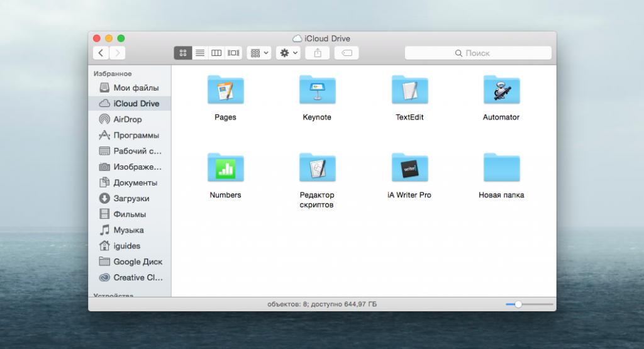Open Google Диск in sidebar
The height and width of the screenshot is (349, 644).
tap(130, 262)
